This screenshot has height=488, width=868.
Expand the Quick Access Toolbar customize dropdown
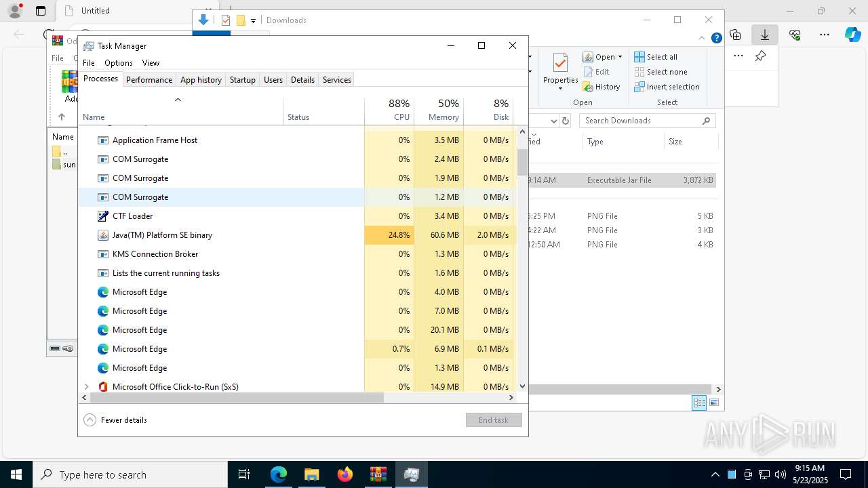click(x=253, y=20)
